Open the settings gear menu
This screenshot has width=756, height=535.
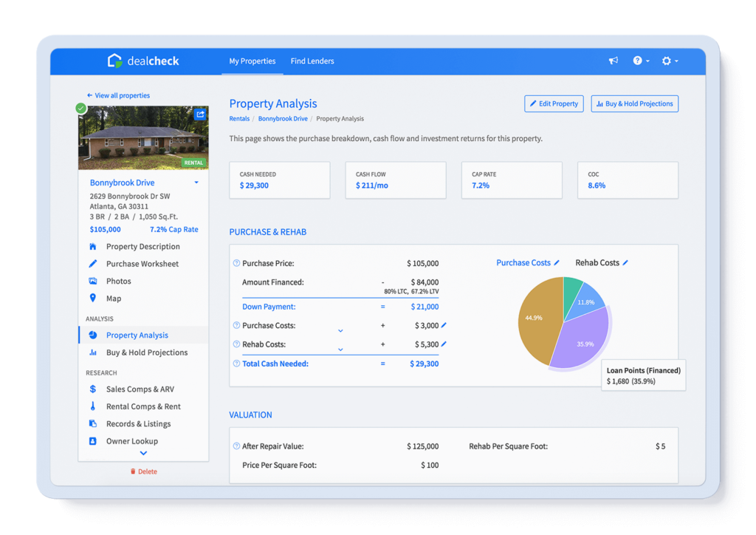coord(670,61)
